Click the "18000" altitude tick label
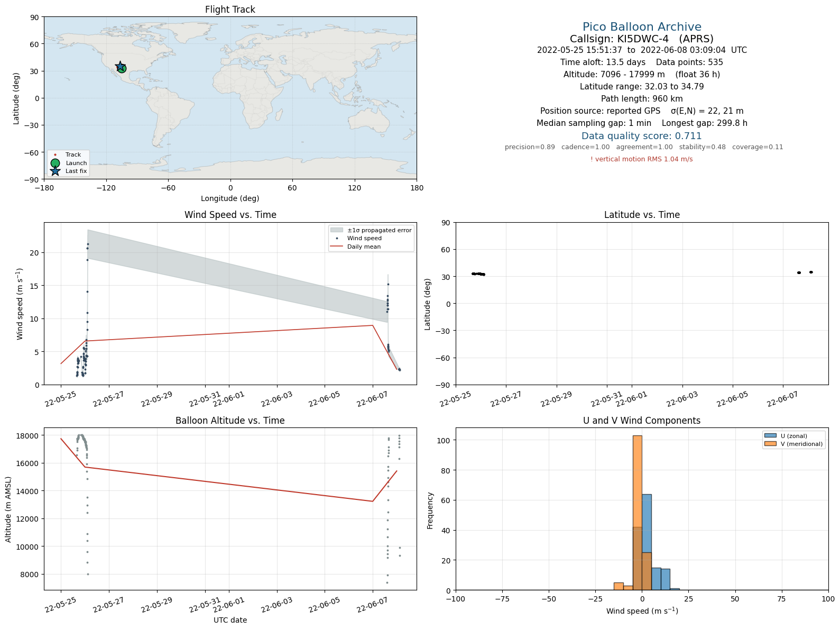840x629 pixels. click(x=28, y=436)
